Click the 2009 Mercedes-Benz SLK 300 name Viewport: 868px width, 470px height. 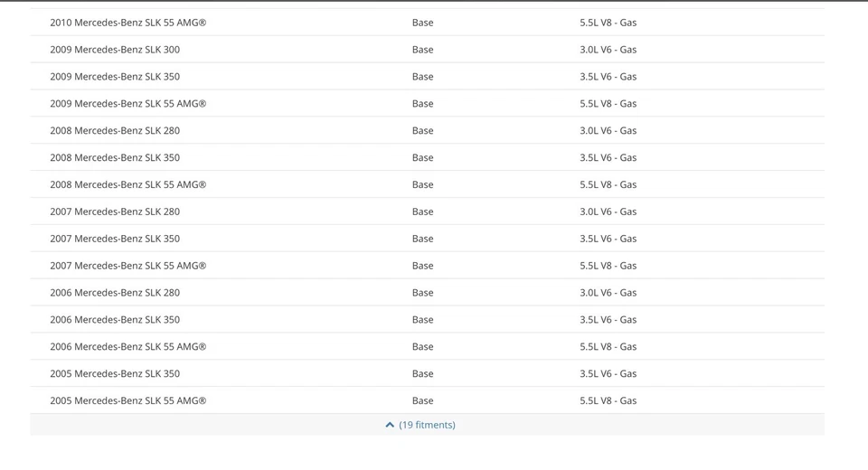(115, 50)
